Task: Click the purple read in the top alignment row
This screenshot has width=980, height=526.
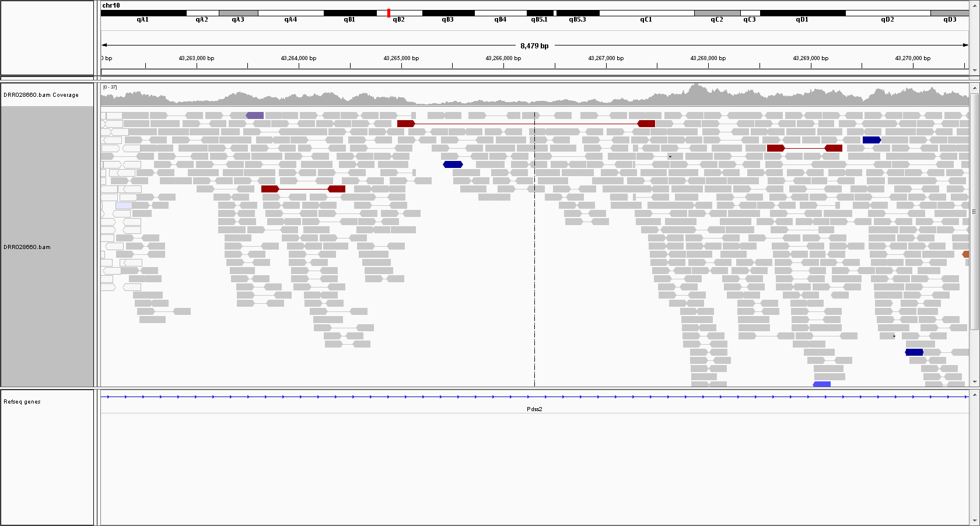Action: click(255, 115)
